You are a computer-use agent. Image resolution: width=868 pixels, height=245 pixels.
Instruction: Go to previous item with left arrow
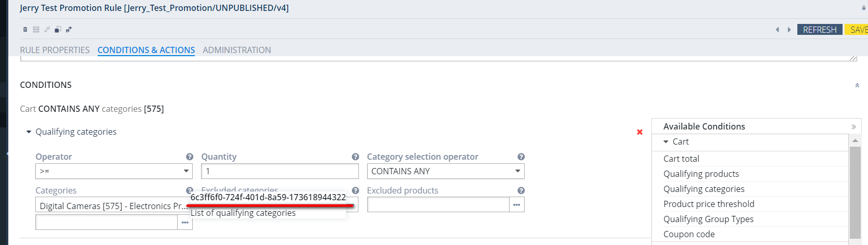click(x=778, y=30)
